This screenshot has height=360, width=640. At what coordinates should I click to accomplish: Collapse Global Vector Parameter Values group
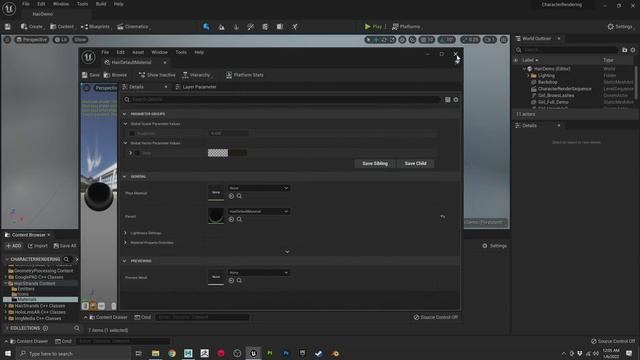coord(125,143)
